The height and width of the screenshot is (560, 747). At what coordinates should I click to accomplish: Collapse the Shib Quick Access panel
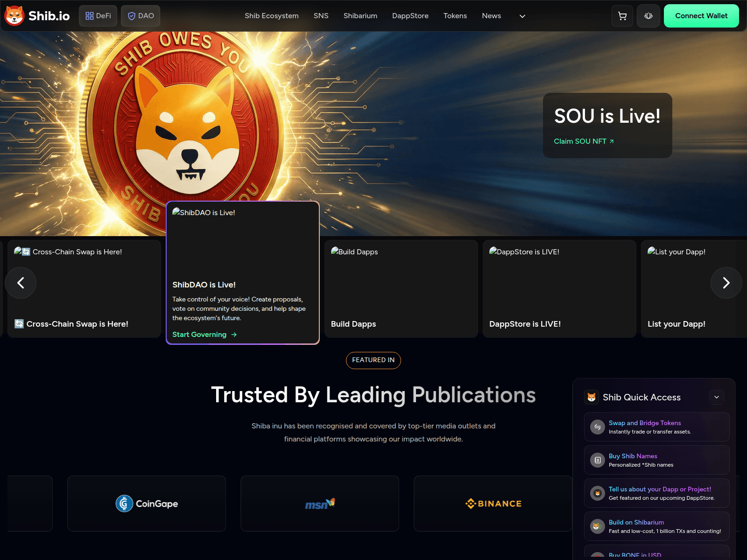pyautogui.click(x=716, y=397)
